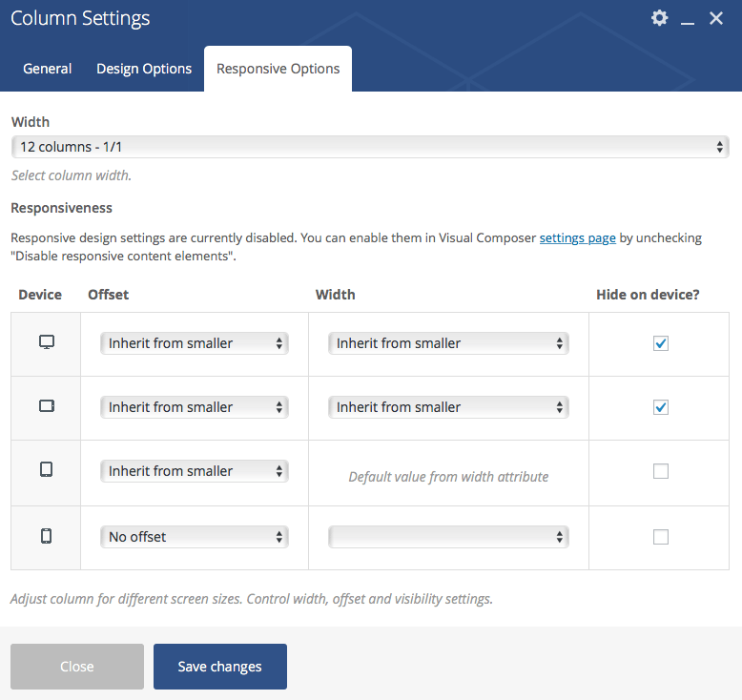742x700 pixels.
Task: Switch to the General tab
Action: [48, 69]
